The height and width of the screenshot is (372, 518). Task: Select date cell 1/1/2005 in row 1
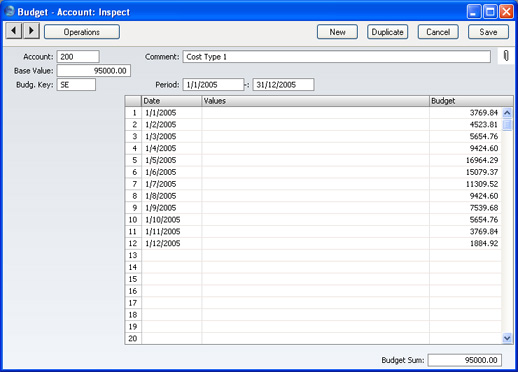click(x=172, y=113)
